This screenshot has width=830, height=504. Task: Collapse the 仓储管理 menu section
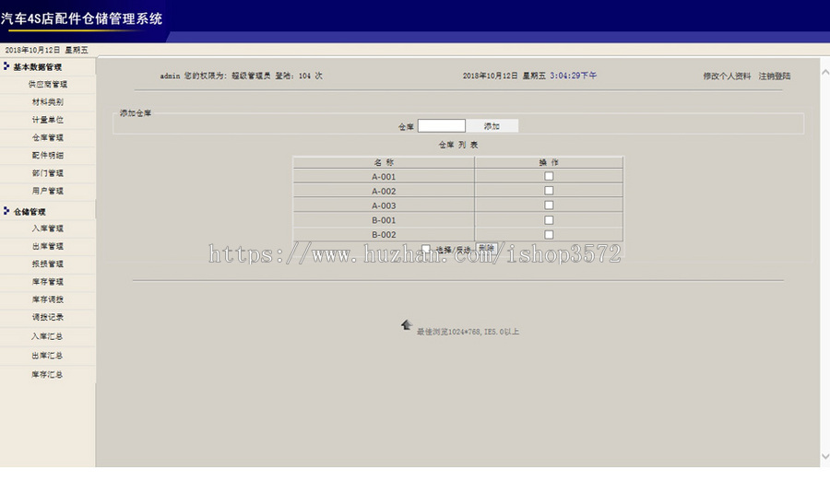point(30,212)
